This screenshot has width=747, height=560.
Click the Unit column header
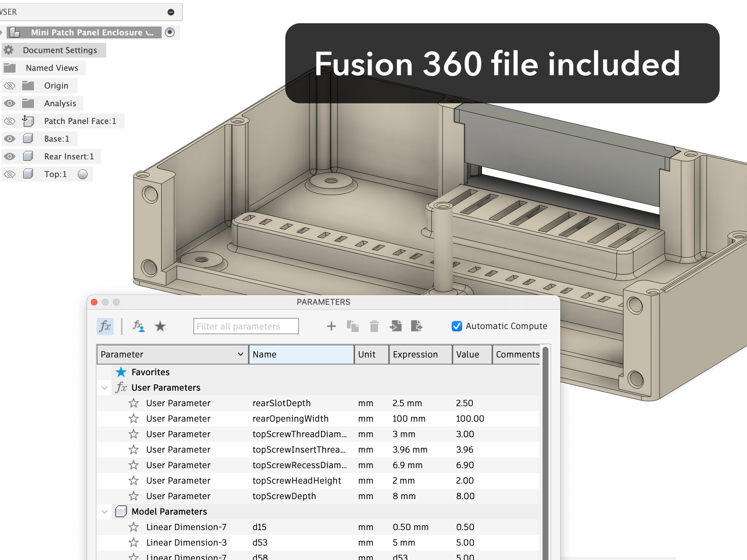pos(371,354)
